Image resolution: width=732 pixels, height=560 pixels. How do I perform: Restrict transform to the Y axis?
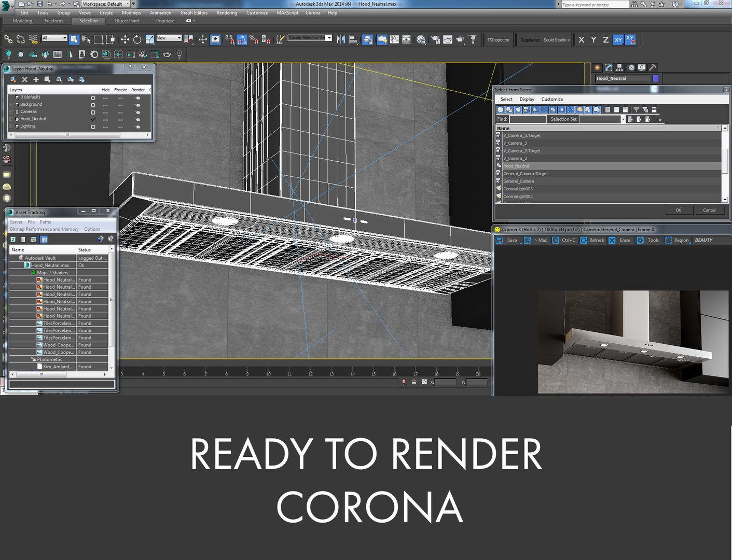(593, 40)
